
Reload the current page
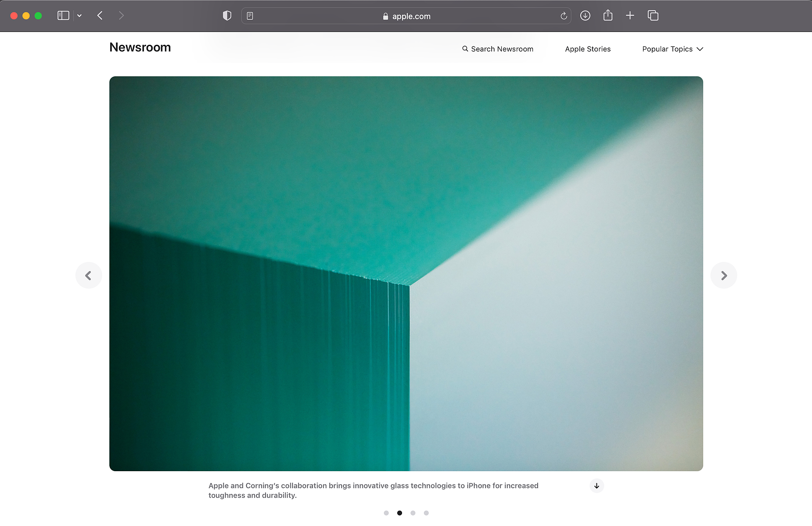(564, 16)
